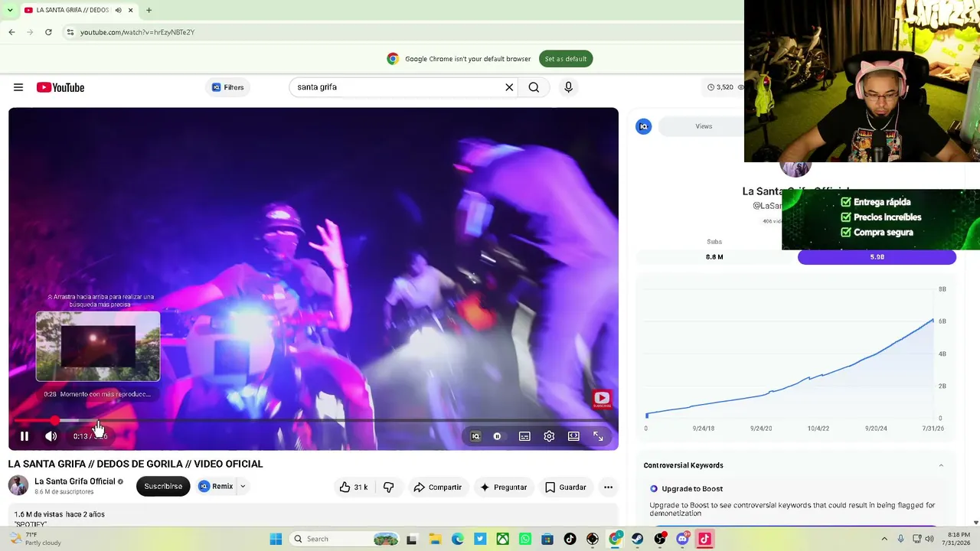Open the vidIQ icon in player controls

[x=475, y=436]
